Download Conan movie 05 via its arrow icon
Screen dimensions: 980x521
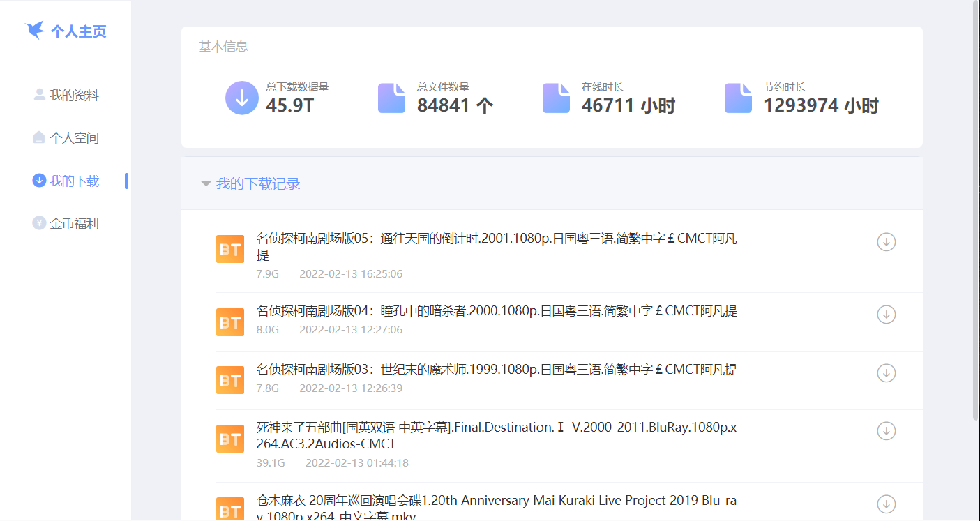(x=886, y=242)
